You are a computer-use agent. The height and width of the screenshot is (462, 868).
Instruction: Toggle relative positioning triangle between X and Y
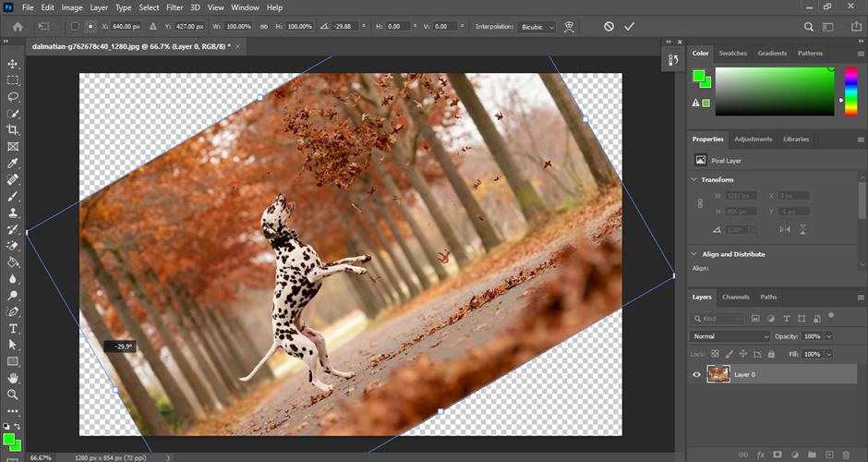[x=153, y=27]
